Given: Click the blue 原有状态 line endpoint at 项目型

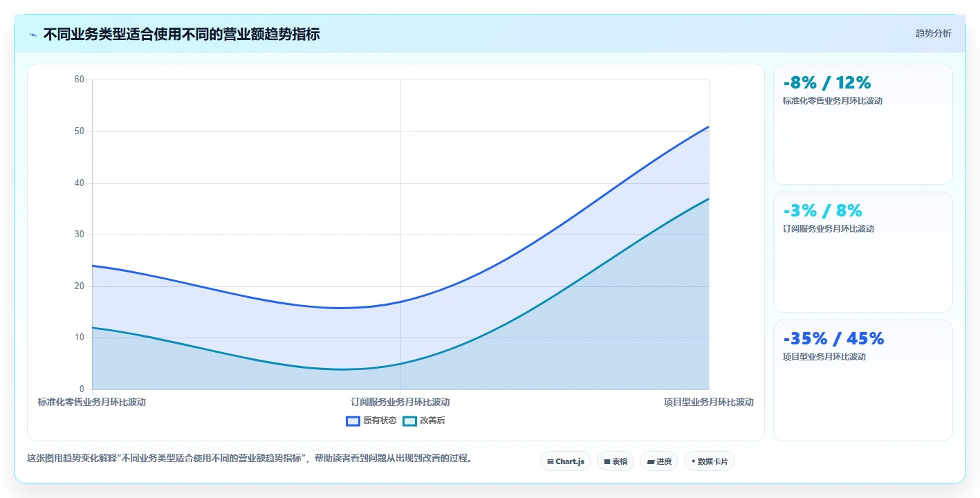Looking at the screenshot, I should [709, 127].
